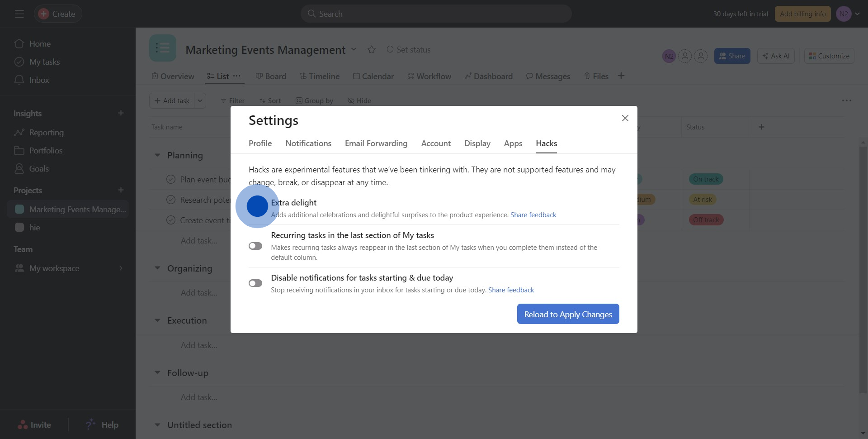This screenshot has width=868, height=439.
Task: Collapse the Planning section
Action: point(157,155)
